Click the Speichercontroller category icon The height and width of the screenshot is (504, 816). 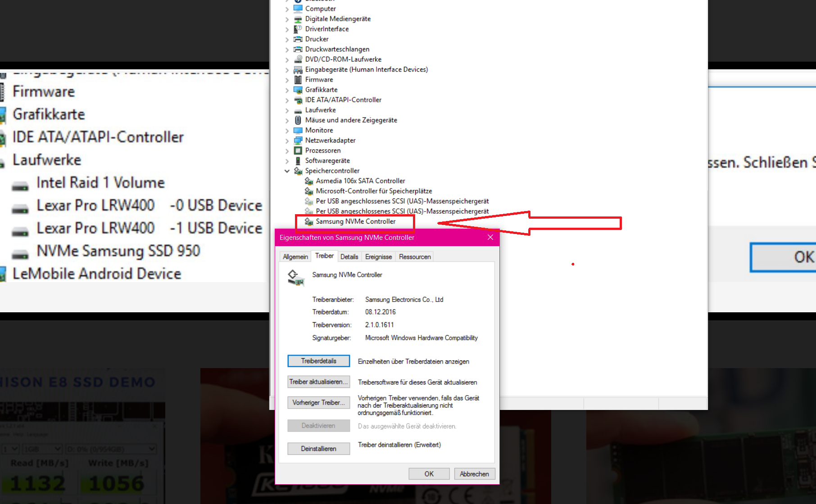pyautogui.click(x=298, y=171)
